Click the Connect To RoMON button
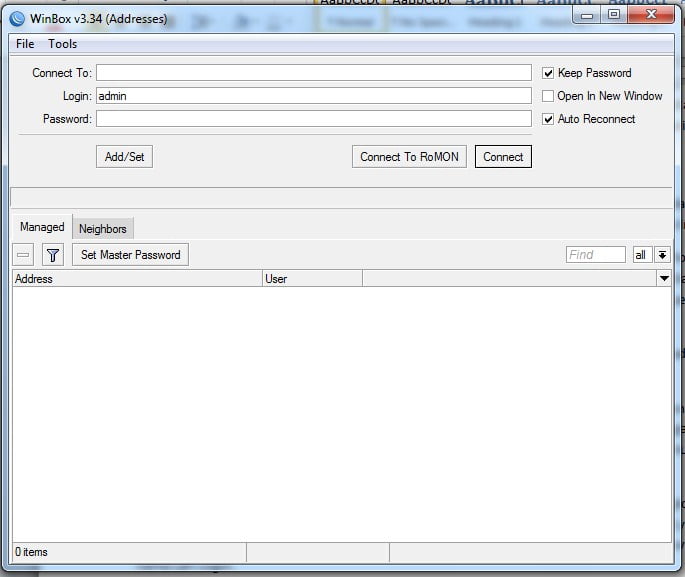 (x=409, y=157)
